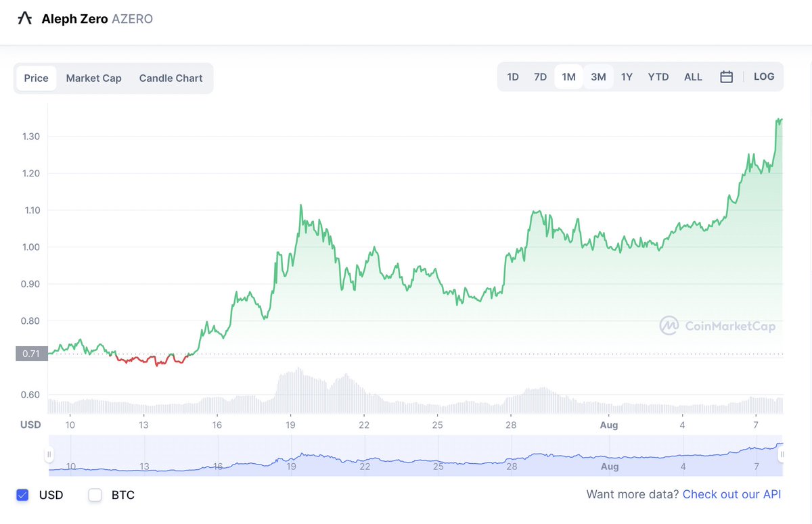The height and width of the screenshot is (524, 812).
Task: Select the 7D time range
Action: coord(540,76)
